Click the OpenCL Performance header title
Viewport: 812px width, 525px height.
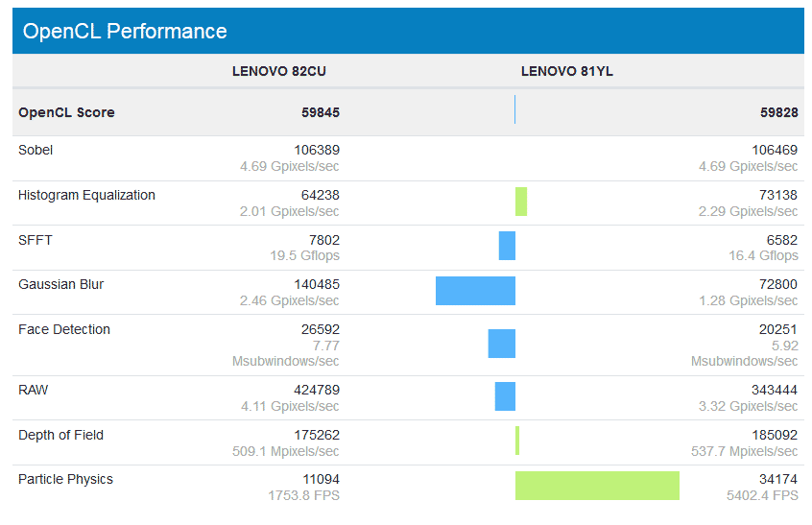pos(125,31)
